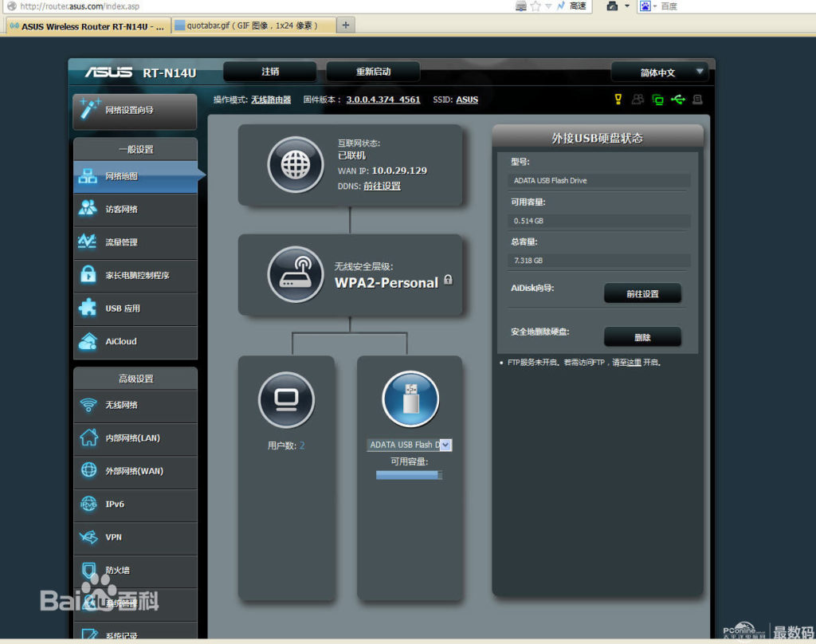Click the AiDisk向导 前往设置 button
816x644 pixels.
(643, 293)
